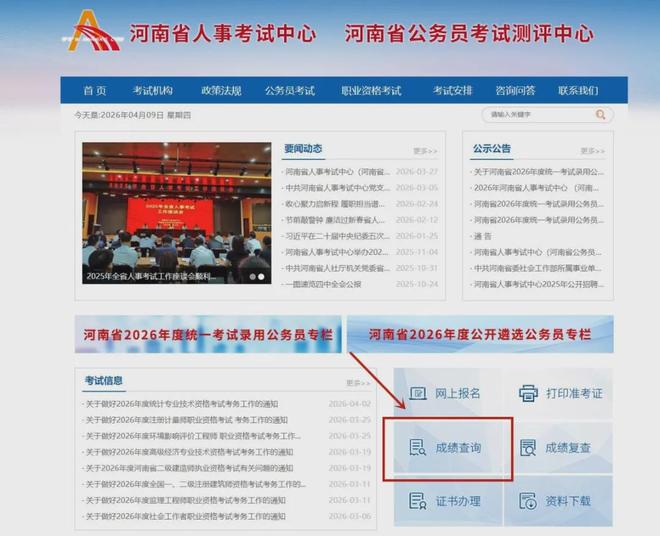The width and height of the screenshot is (660, 536).
Task: Click the 成绩查询 document search icon
Action: coord(417,448)
